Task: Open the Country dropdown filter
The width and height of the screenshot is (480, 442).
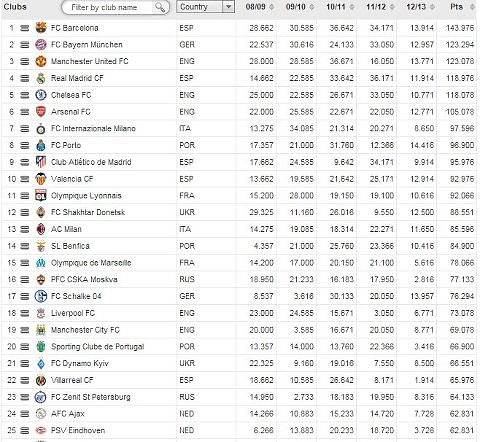Action: tap(205, 7)
